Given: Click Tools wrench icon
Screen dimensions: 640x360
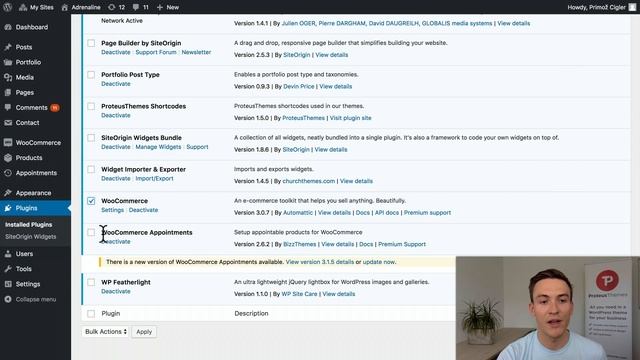Looking at the screenshot, I should 8,269.
